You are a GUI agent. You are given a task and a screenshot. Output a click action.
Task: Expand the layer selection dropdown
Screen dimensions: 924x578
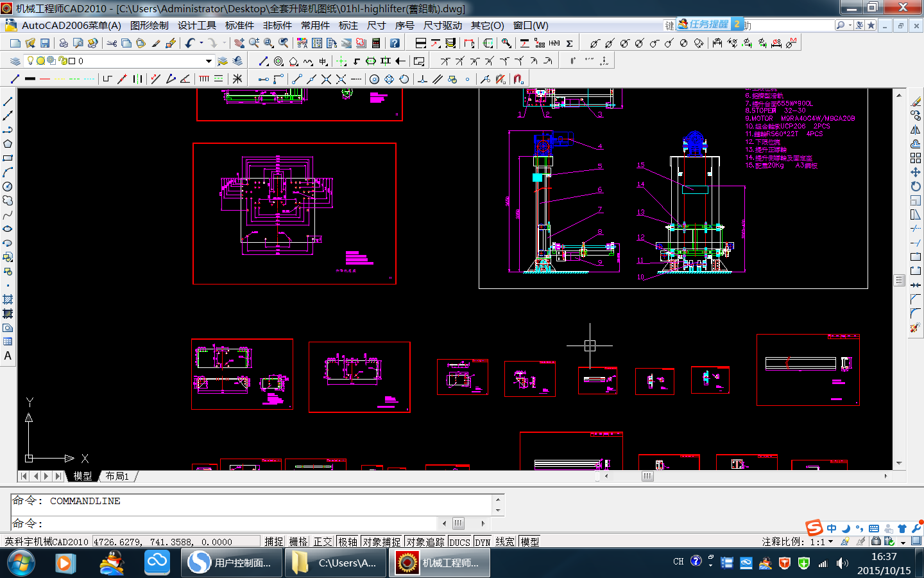pyautogui.click(x=209, y=61)
